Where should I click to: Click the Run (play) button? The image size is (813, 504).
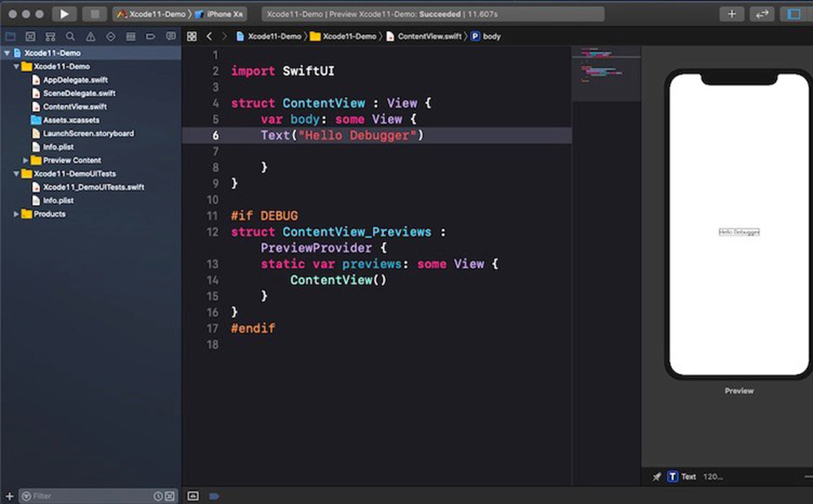pyautogui.click(x=63, y=14)
